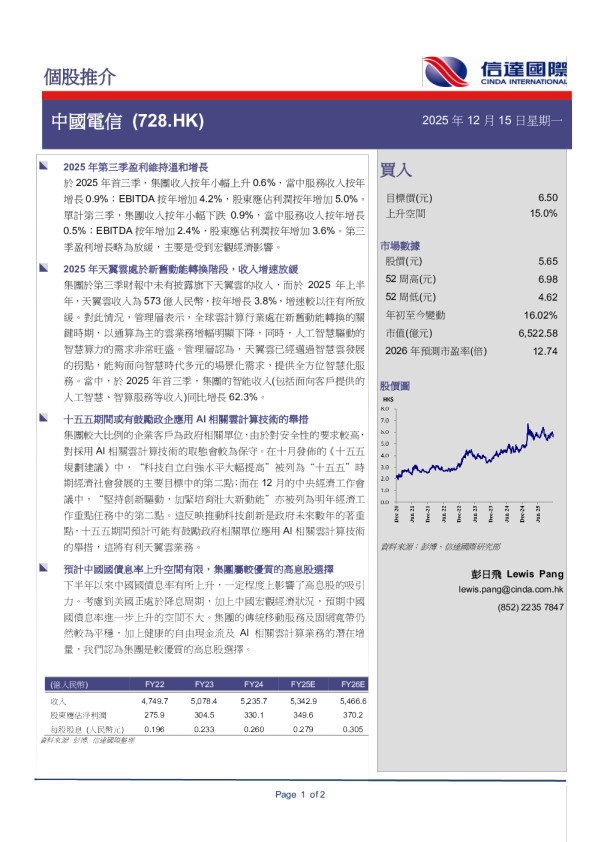
Task: Click the FY23 column header
Action: (204, 684)
